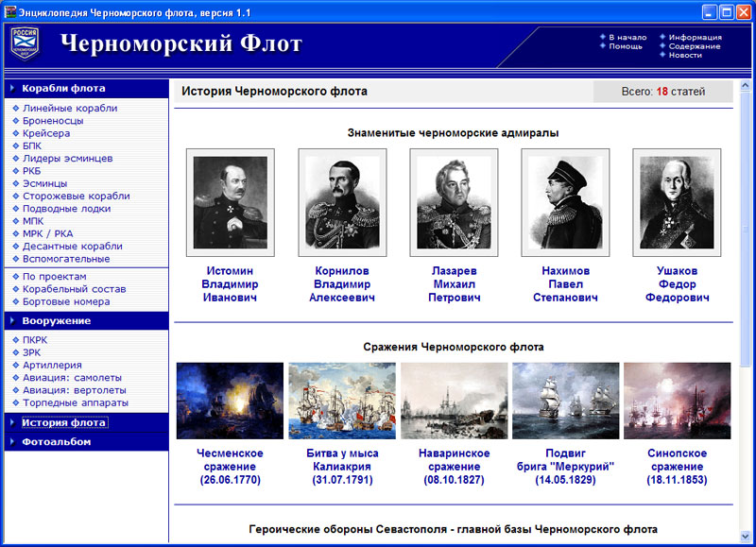
Task: Open the Чесменское сражение painting
Action: pos(230,401)
